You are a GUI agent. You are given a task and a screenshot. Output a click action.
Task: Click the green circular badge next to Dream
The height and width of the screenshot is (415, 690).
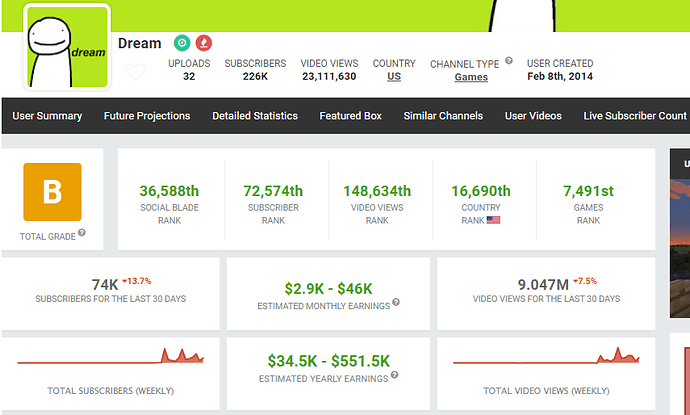tap(182, 43)
